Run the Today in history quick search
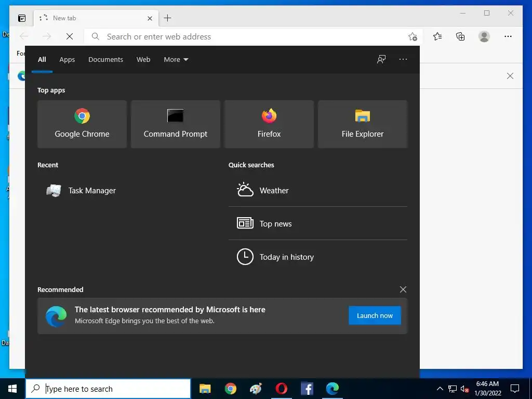 click(x=318, y=257)
